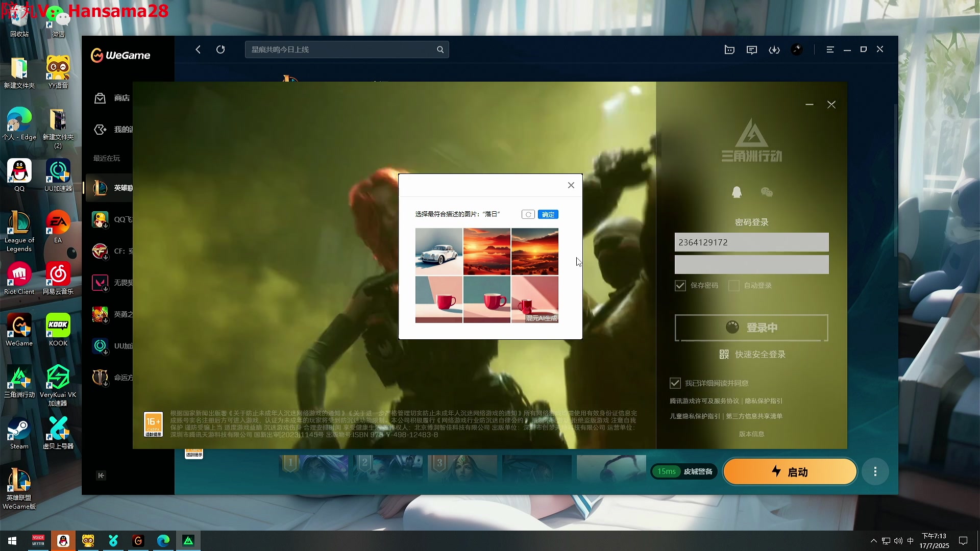This screenshot has height=551, width=980.
Task: Focus the WeGame search field
Action: coord(347,49)
